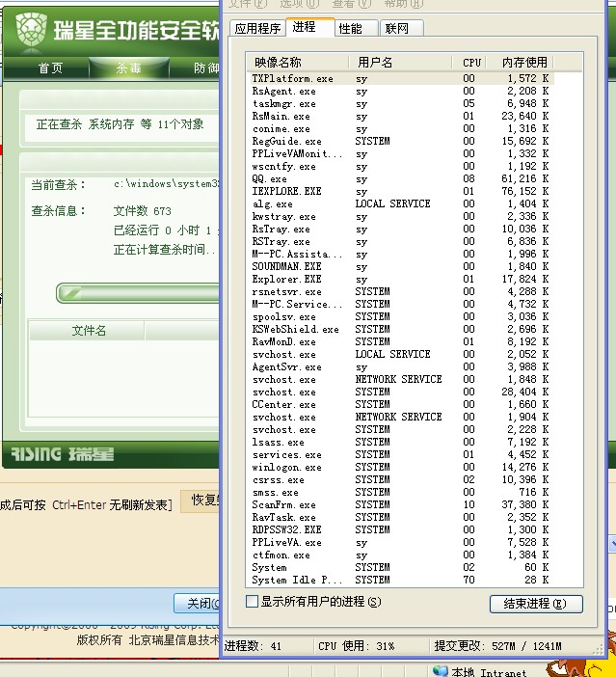Click the 结束进程 button
Image resolution: width=616 pixels, height=677 pixels.
click(x=536, y=603)
